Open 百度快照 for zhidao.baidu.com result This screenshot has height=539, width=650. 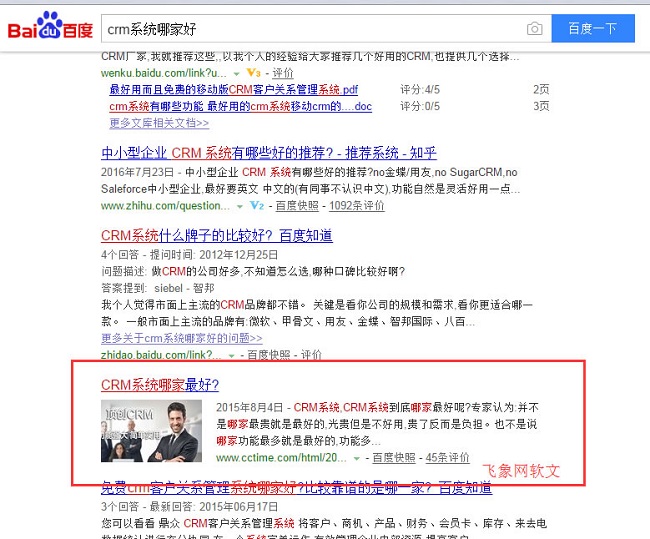pos(269,355)
